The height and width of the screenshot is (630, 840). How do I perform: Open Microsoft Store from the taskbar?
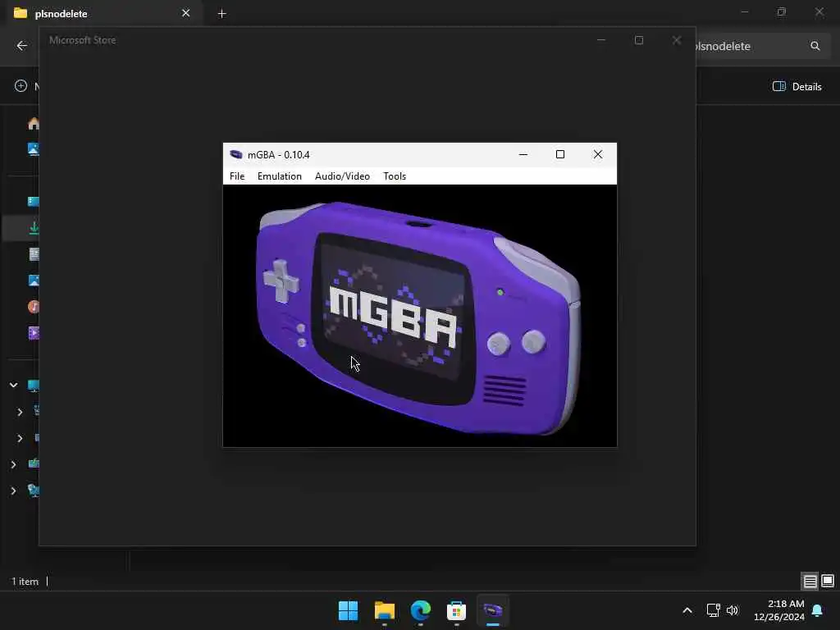pyautogui.click(x=456, y=610)
